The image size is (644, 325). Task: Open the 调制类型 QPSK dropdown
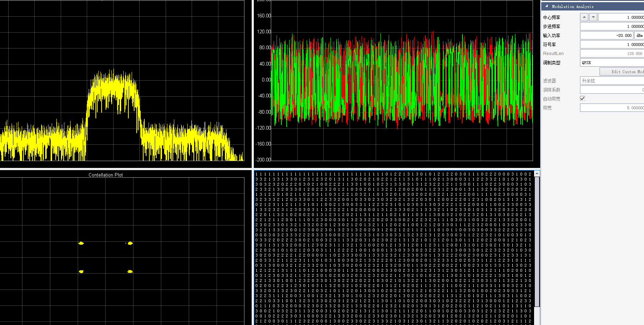tap(612, 62)
